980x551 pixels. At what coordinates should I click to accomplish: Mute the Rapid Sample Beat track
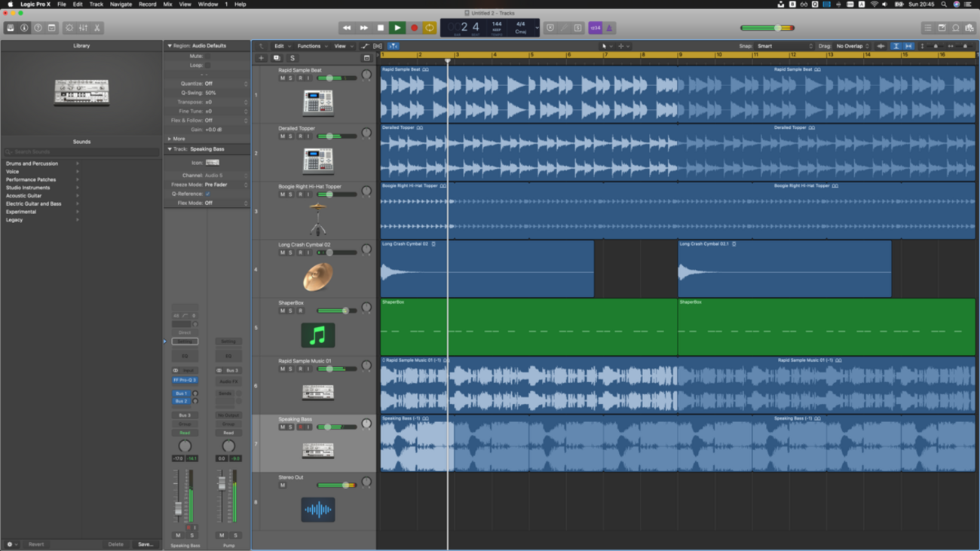point(283,78)
